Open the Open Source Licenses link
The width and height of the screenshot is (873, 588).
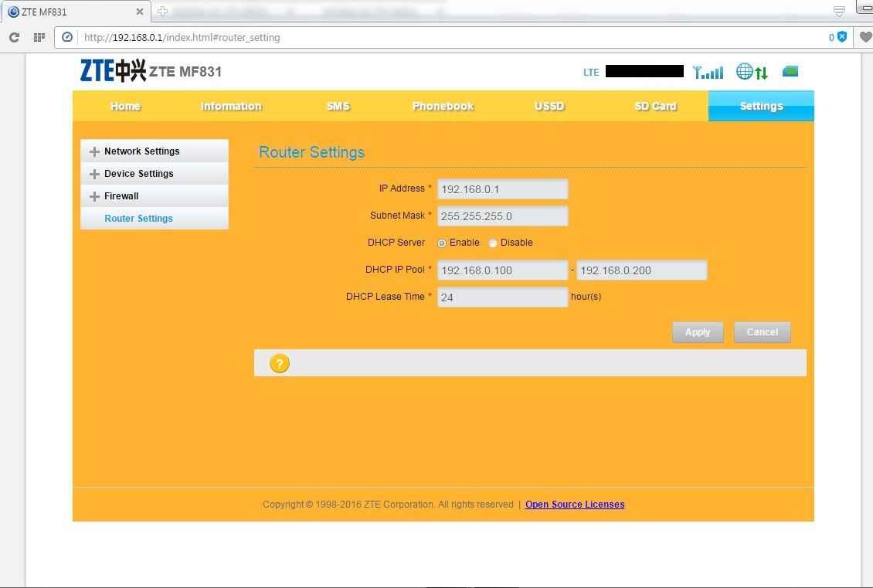coord(575,505)
